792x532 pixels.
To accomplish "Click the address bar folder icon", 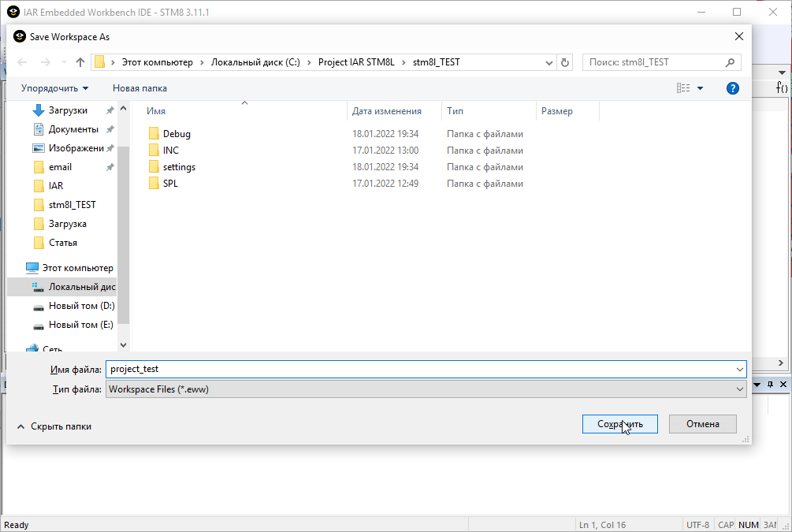I will (99, 62).
